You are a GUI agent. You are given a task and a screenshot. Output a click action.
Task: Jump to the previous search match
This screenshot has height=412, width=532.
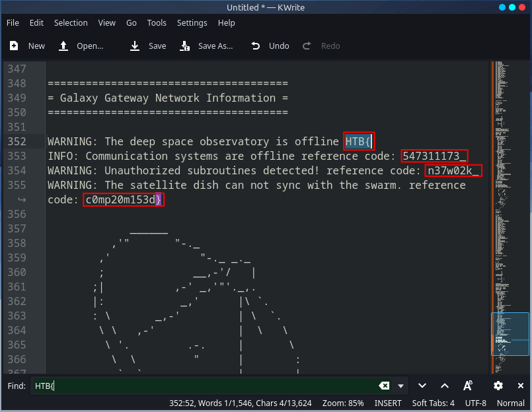[x=445, y=386]
